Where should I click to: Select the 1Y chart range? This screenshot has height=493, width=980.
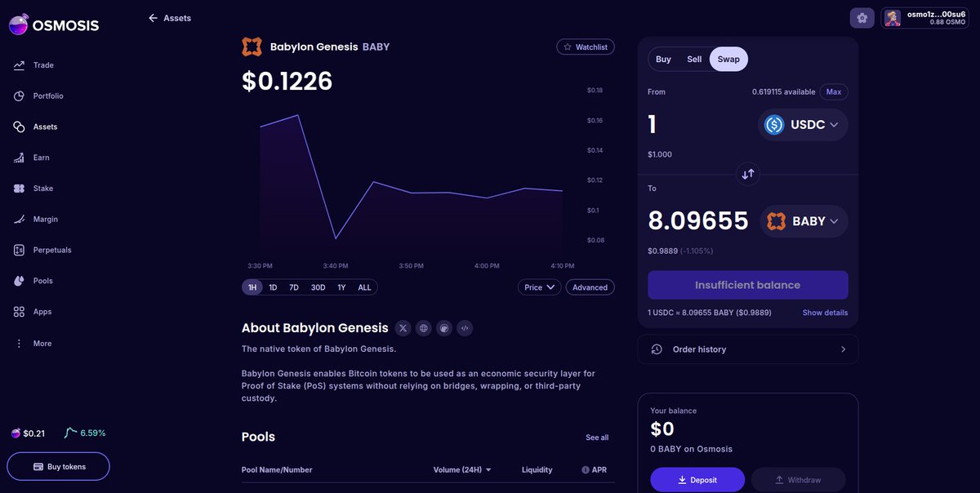tap(341, 287)
